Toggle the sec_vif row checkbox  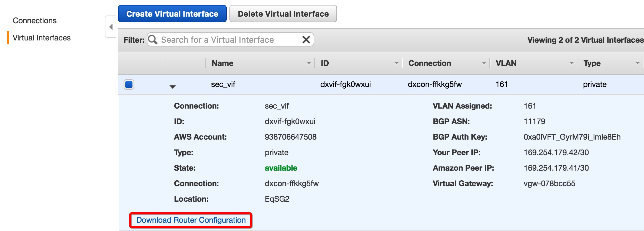tap(129, 84)
